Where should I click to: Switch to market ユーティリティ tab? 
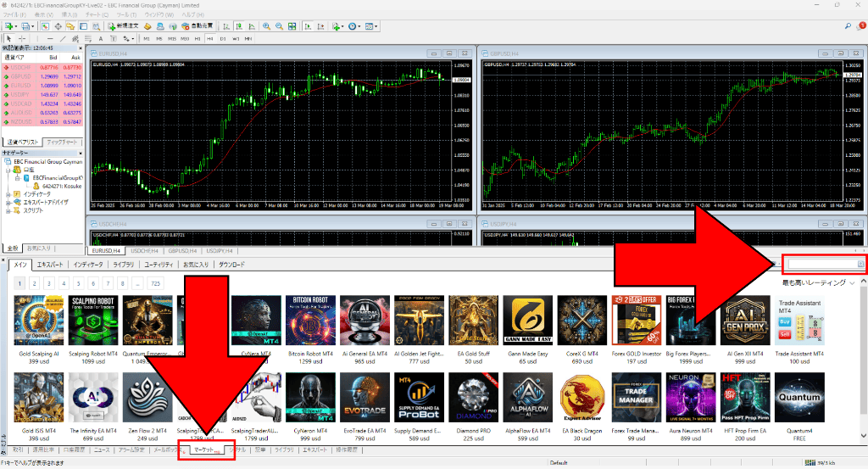159,265
